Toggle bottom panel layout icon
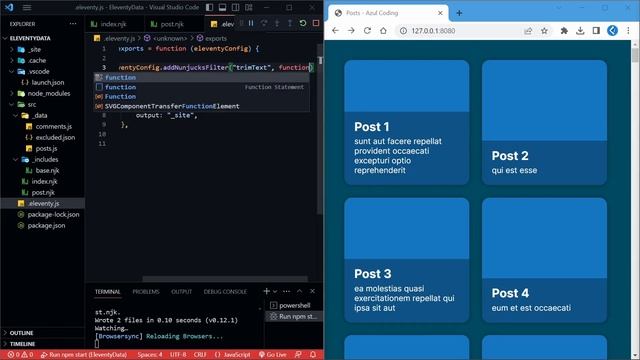 (222, 7)
